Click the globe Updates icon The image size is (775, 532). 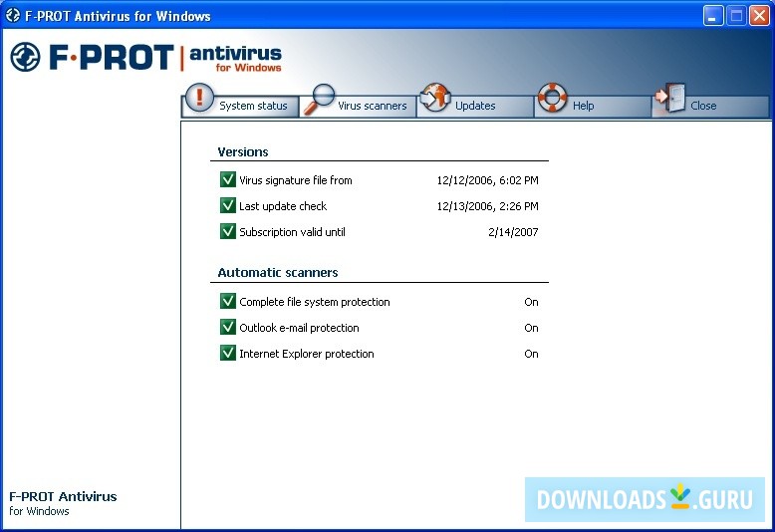[x=435, y=97]
